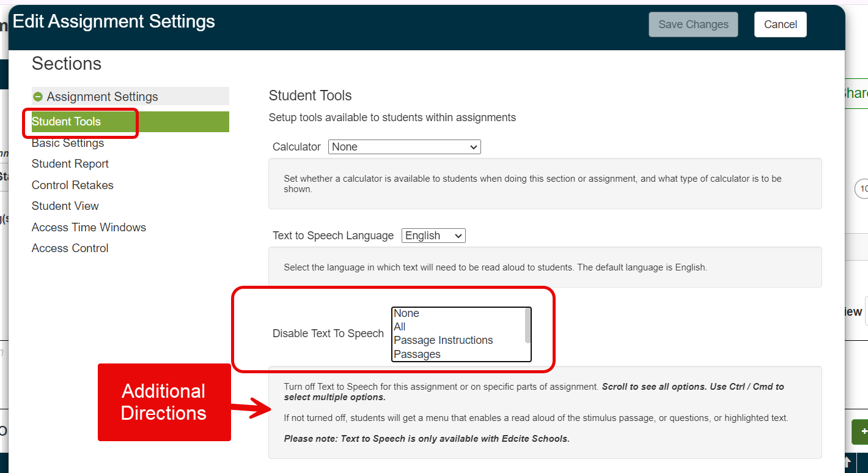Viewport: 868px width, 473px height.
Task: Click the Edit Assignment Settings title
Action: click(114, 21)
